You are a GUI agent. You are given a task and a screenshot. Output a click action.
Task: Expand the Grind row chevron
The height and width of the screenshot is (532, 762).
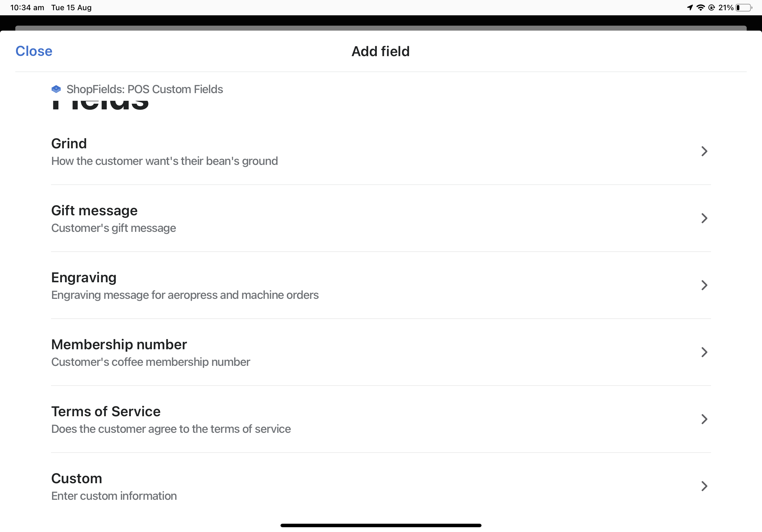point(705,151)
